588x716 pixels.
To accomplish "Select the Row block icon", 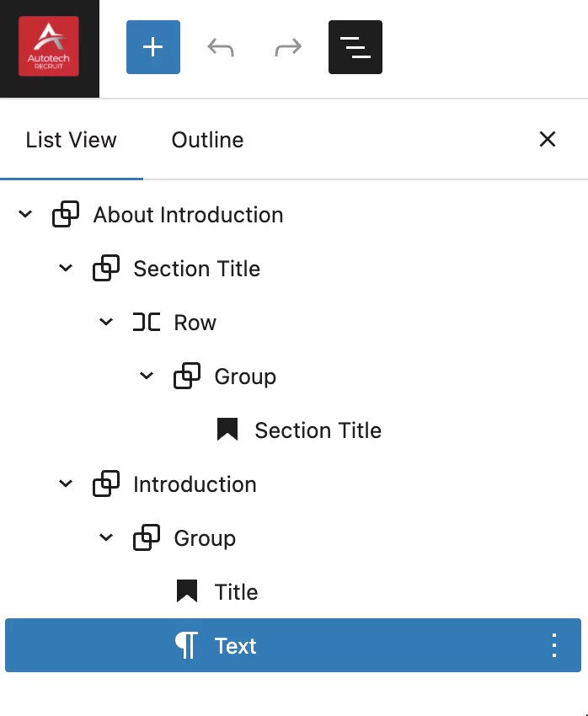I will coord(147,323).
